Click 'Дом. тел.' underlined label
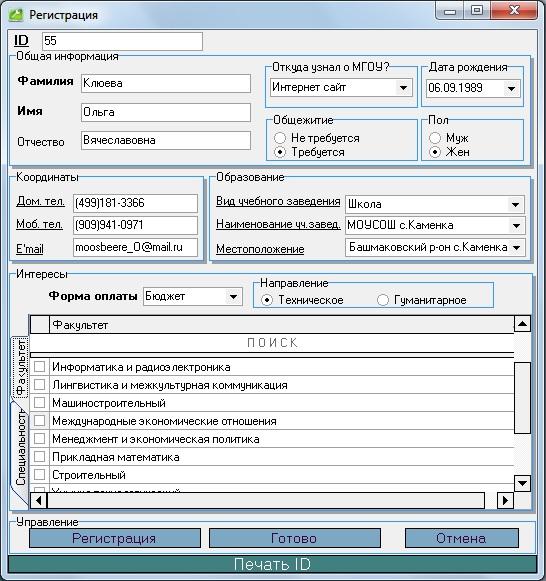 [41, 201]
